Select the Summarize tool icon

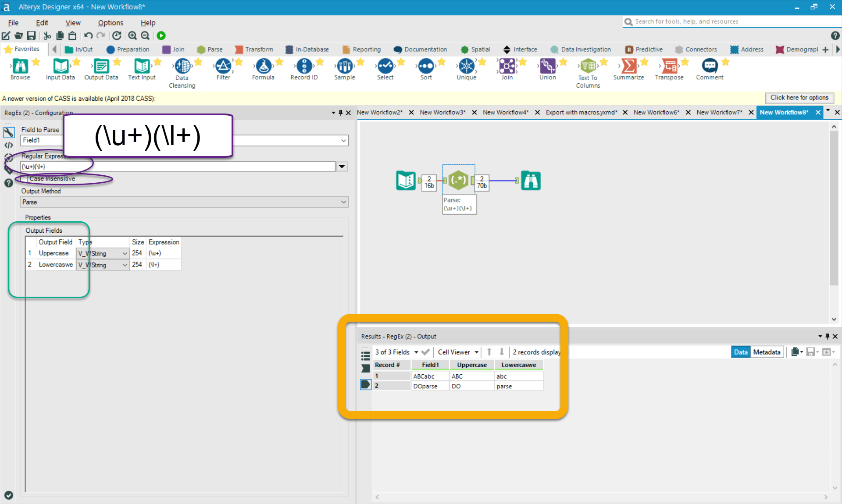629,66
